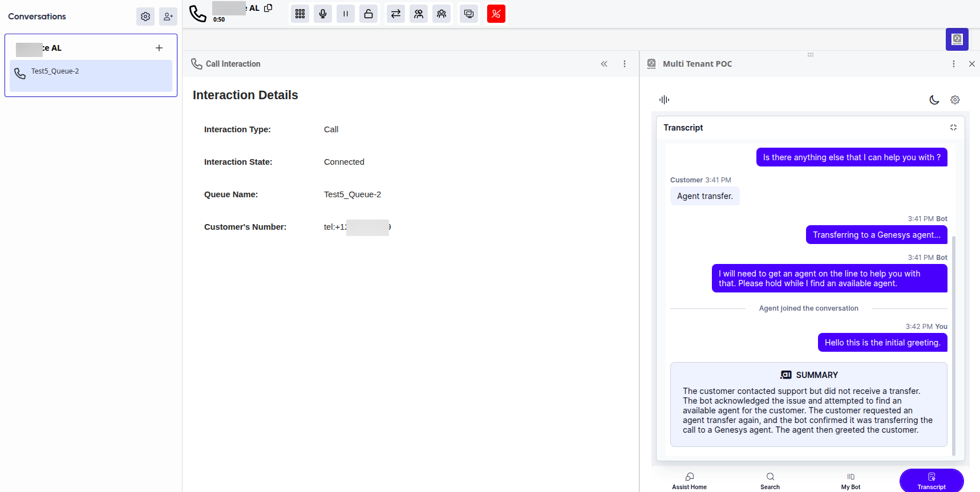Click the transcript panel scrollbar
980x492 pixels.
point(954,342)
